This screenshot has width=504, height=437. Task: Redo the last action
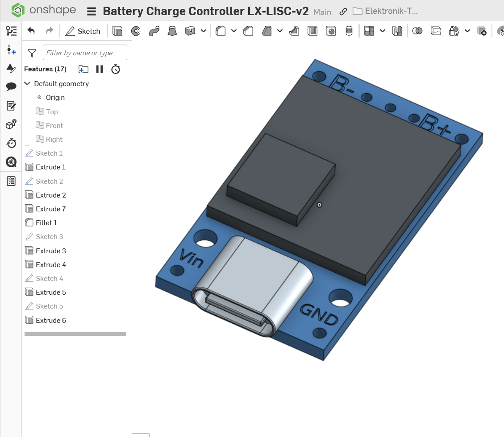(x=50, y=31)
